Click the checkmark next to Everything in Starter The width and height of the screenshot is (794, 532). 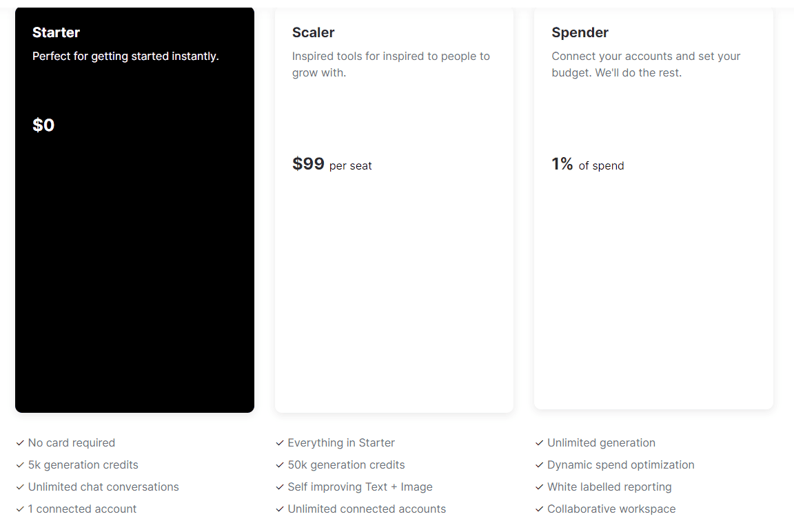pyautogui.click(x=280, y=443)
